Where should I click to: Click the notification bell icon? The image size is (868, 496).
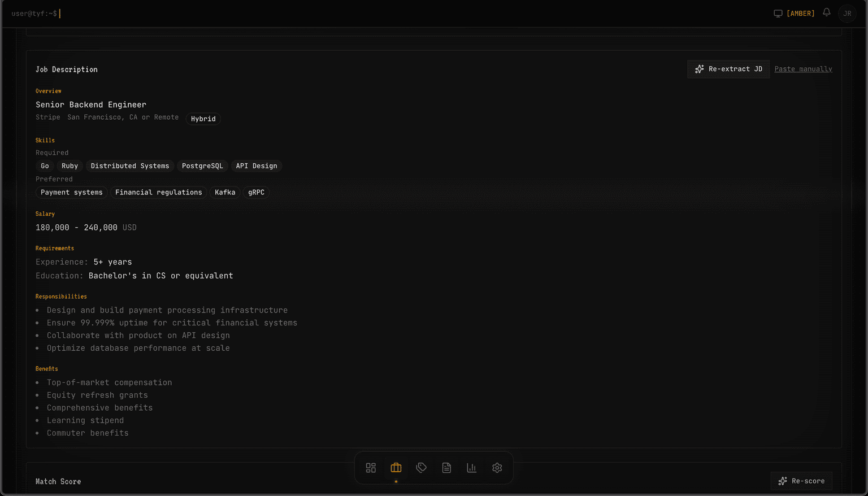(x=827, y=12)
